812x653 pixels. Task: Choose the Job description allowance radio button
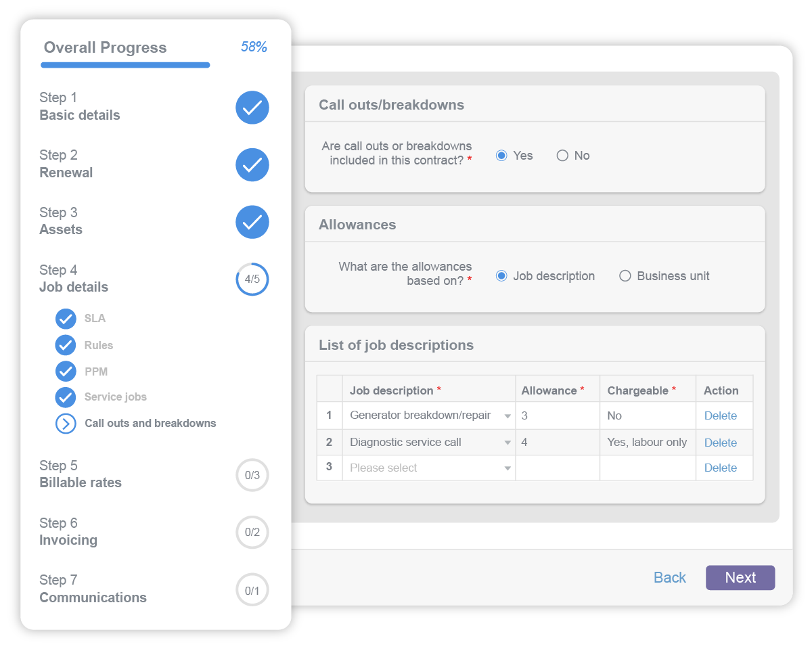(501, 276)
